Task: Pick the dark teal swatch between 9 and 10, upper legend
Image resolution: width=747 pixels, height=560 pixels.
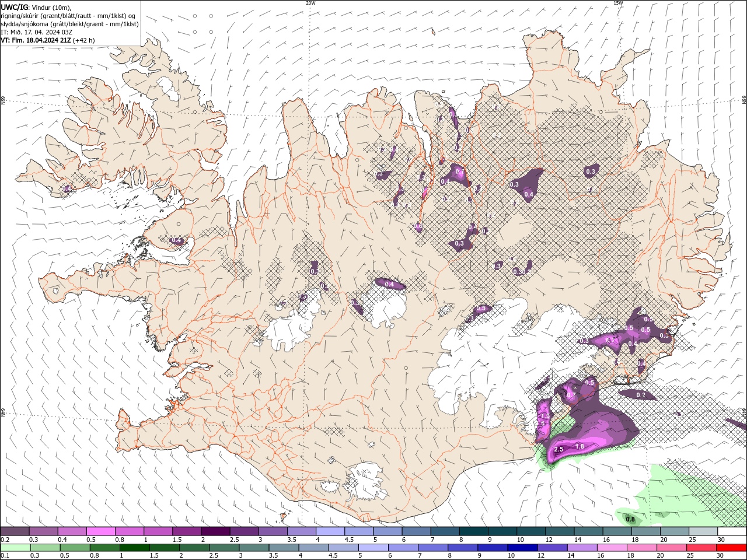Action: point(502,531)
